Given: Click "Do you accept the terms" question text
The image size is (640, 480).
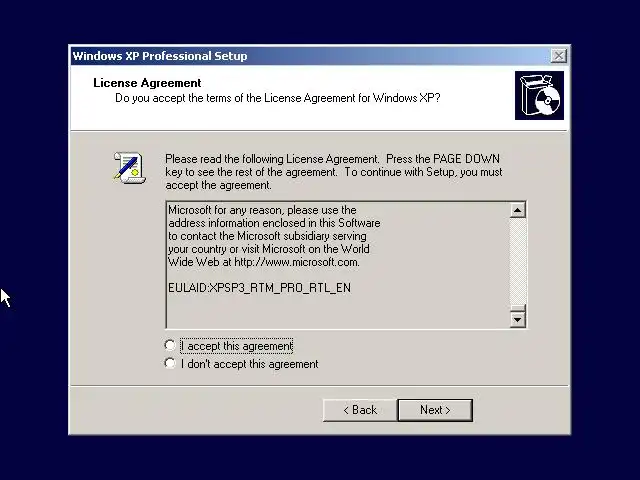Looking at the screenshot, I should 278,98.
